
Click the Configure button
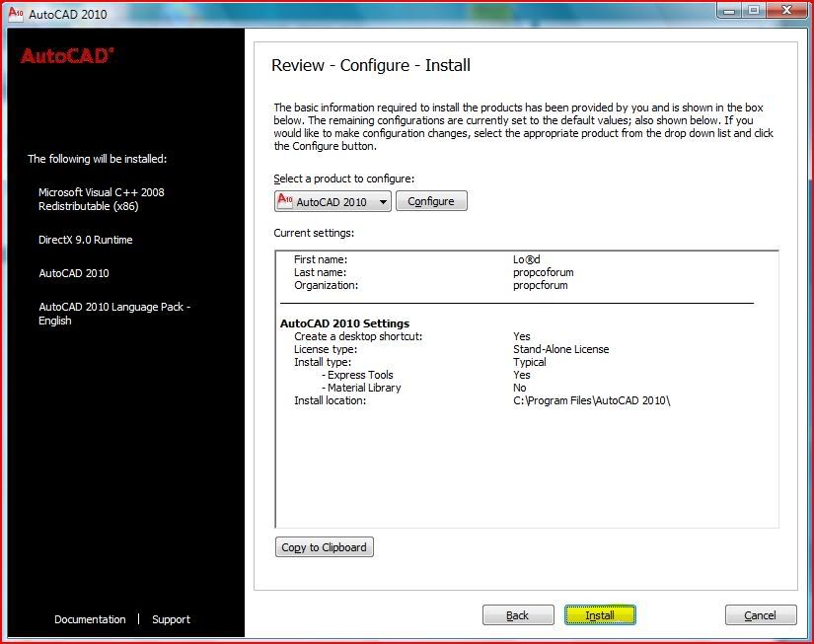click(431, 201)
